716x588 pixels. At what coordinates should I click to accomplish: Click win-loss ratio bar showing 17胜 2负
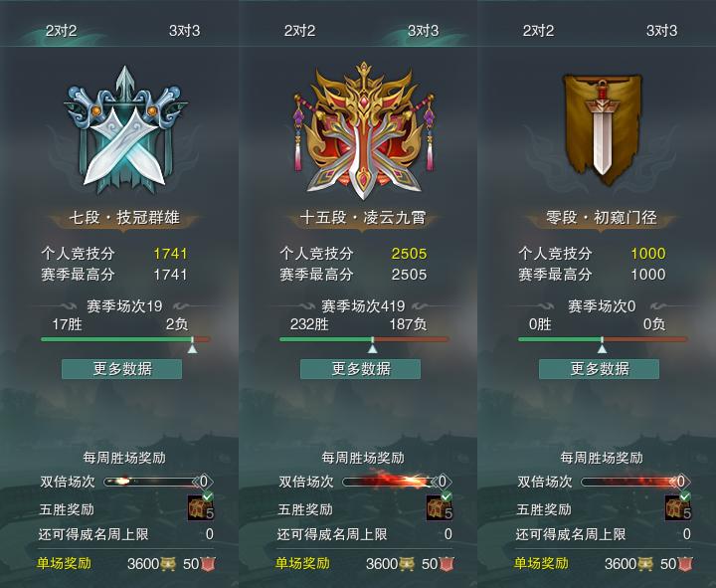coord(125,339)
